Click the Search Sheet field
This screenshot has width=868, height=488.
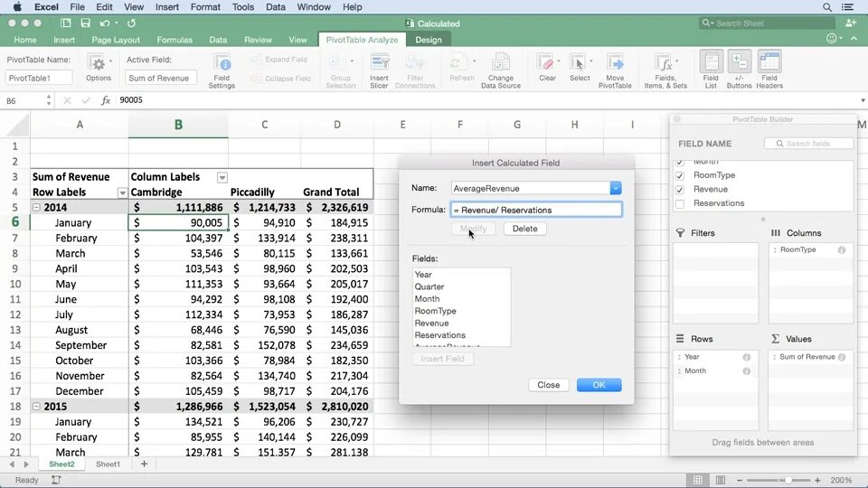(x=768, y=23)
